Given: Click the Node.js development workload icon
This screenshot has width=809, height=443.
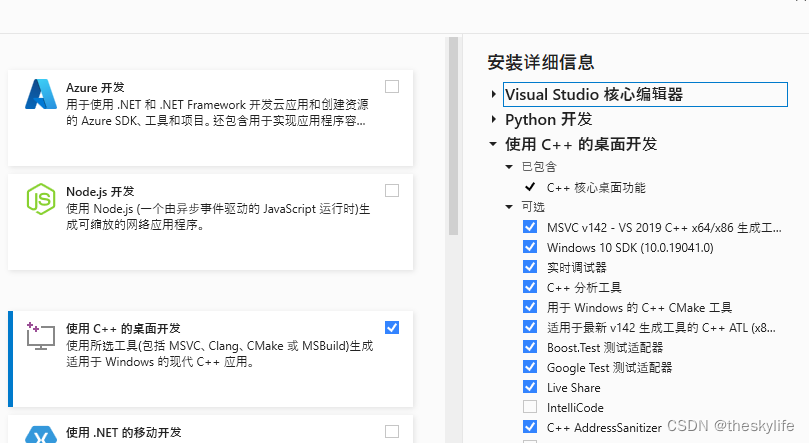Looking at the screenshot, I should [41, 199].
